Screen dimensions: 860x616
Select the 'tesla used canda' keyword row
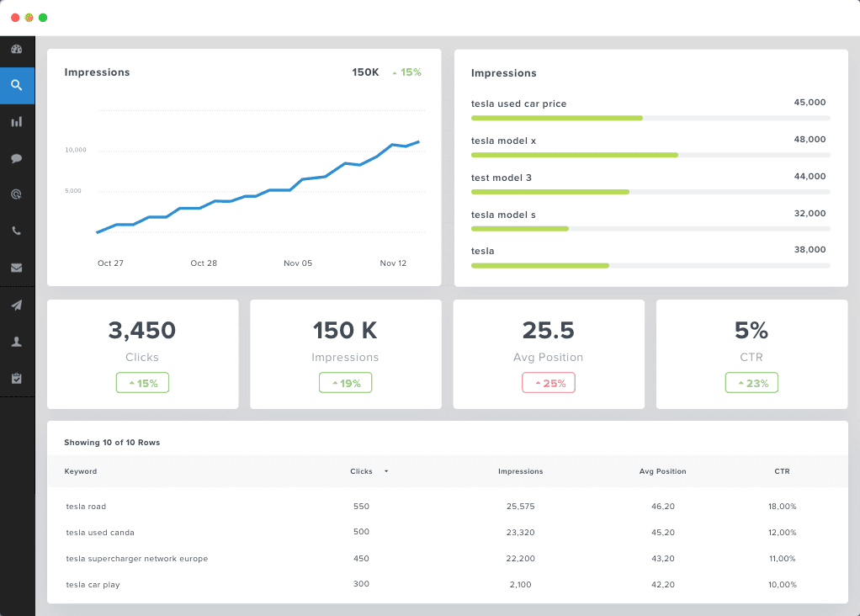[448, 532]
